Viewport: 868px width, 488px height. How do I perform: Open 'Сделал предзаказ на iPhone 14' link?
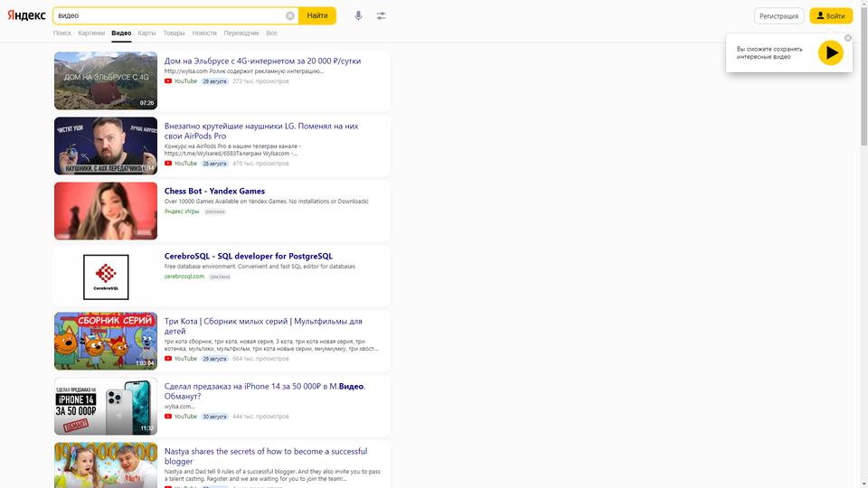click(x=265, y=391)
